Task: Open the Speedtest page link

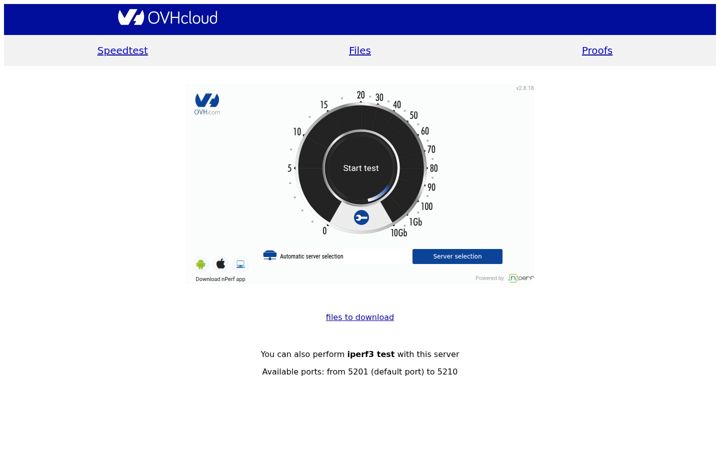Action: (x=123, y=51)
